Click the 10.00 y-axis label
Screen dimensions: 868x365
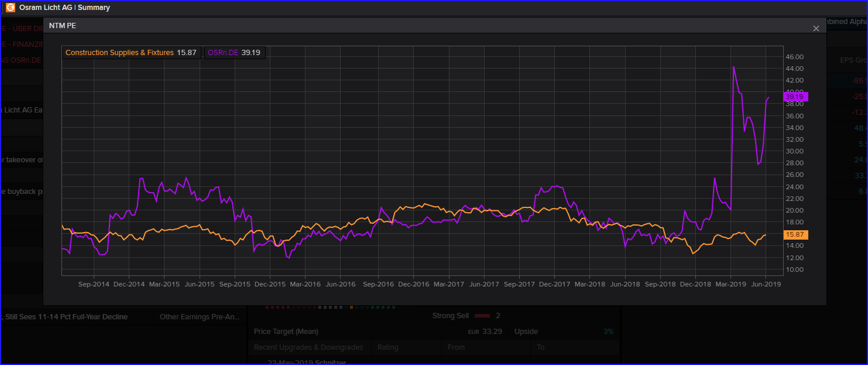794,270
